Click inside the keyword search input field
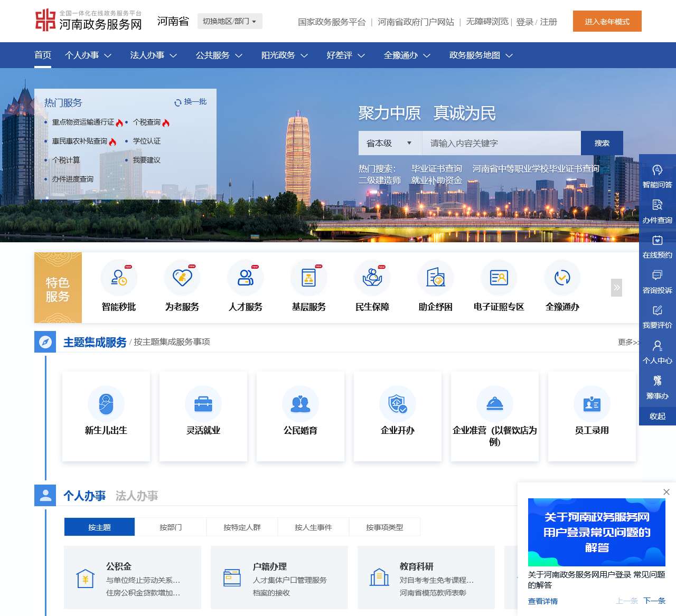Screen dimensions: 676x616 [x=501, y=143]
